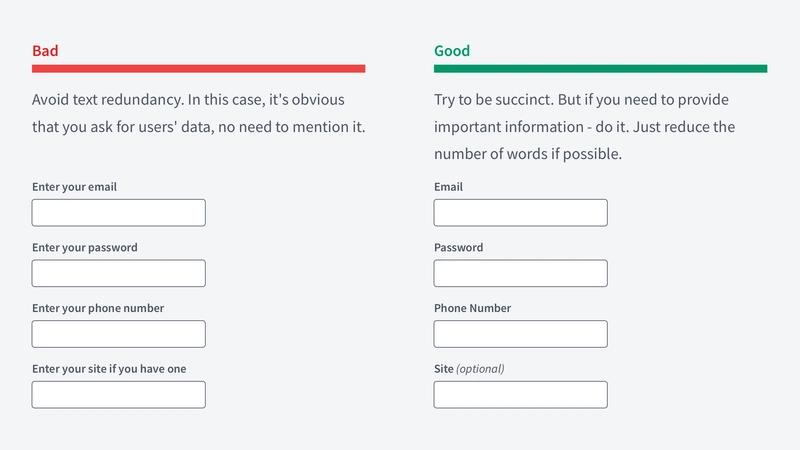This screenshot has height=450, width=800.
Task: Click the italic '(optional)' text
Action: 480,369
